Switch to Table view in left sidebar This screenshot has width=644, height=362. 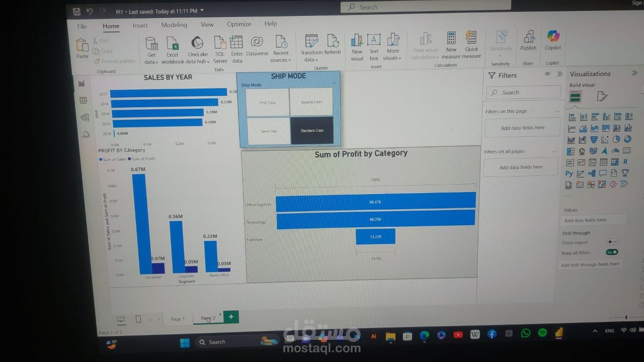point(84,101)
